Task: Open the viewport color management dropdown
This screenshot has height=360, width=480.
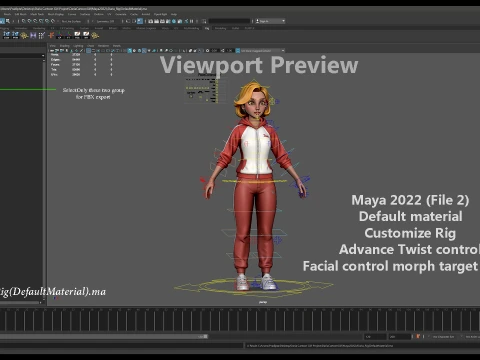Action: click(262, 51)
